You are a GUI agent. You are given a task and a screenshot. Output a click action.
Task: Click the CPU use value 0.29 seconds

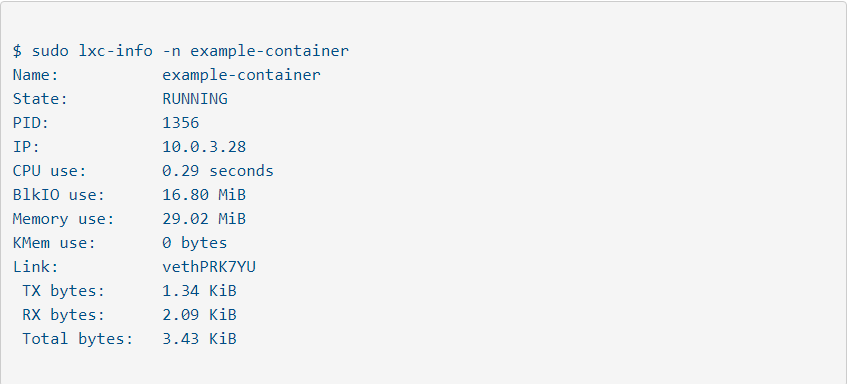218,171
